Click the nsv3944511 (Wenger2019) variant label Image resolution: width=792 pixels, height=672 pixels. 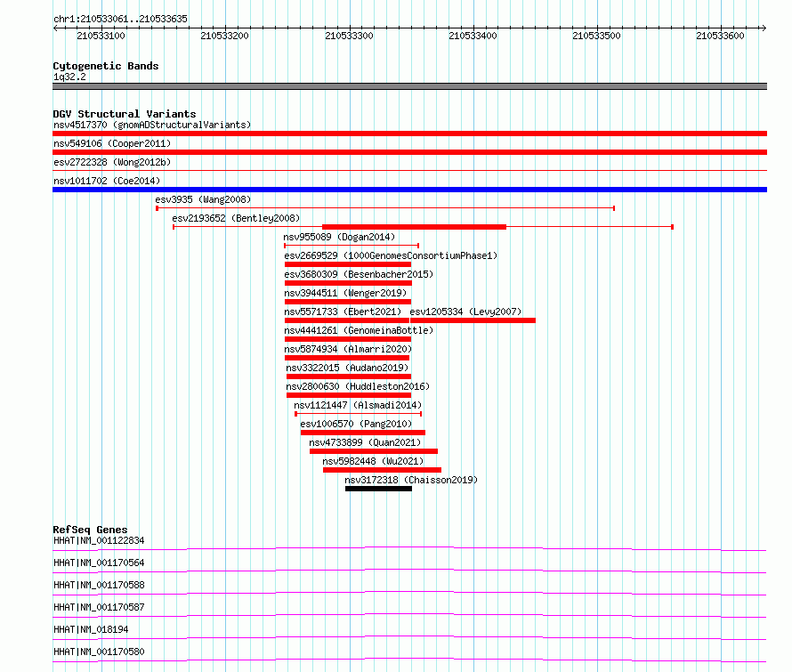coord(345,294)
